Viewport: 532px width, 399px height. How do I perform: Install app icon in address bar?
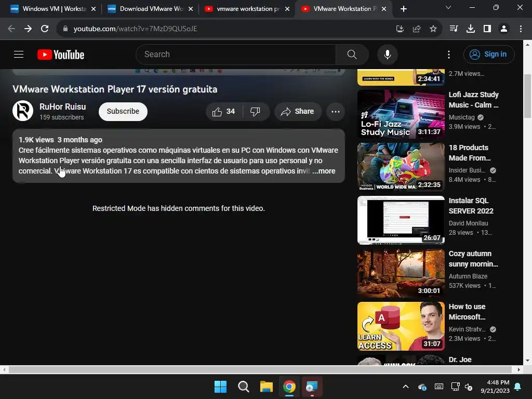[400, 29]
